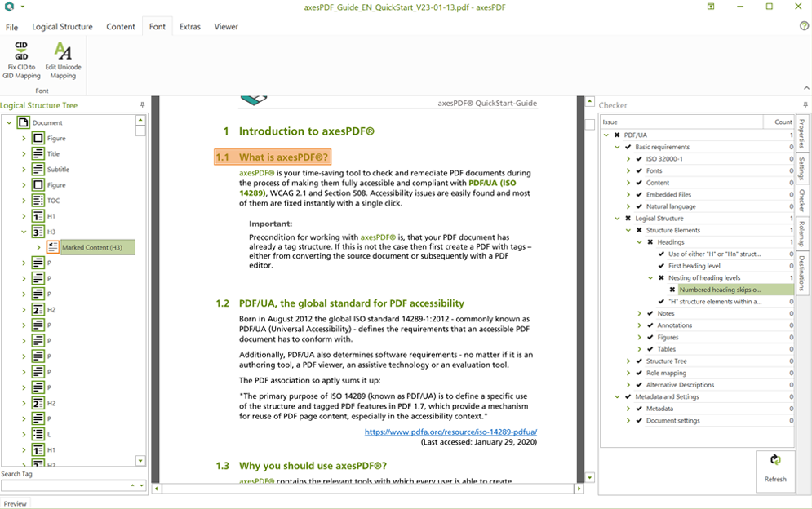Collapse the H3 tree node
This screenshot has width=812, height=509.
coord(24,232)
